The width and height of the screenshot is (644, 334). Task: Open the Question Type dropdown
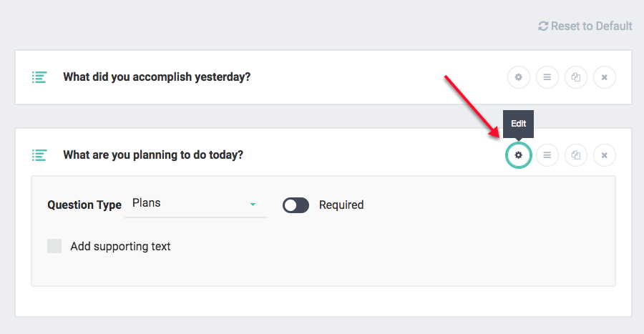pos(195,204)
